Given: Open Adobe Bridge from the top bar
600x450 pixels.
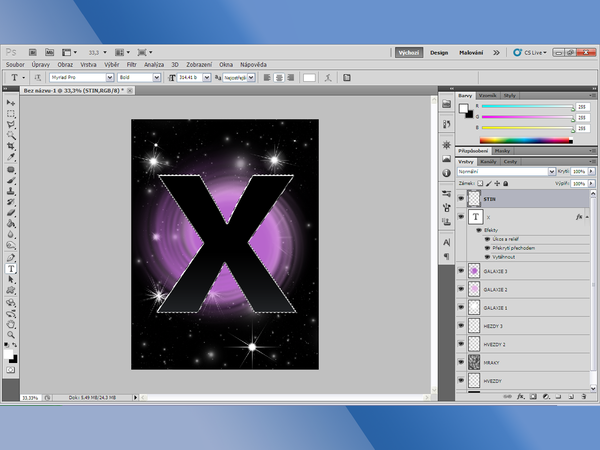Looking at the screenshot, I should pyautogui.click(x=33, y=50).
